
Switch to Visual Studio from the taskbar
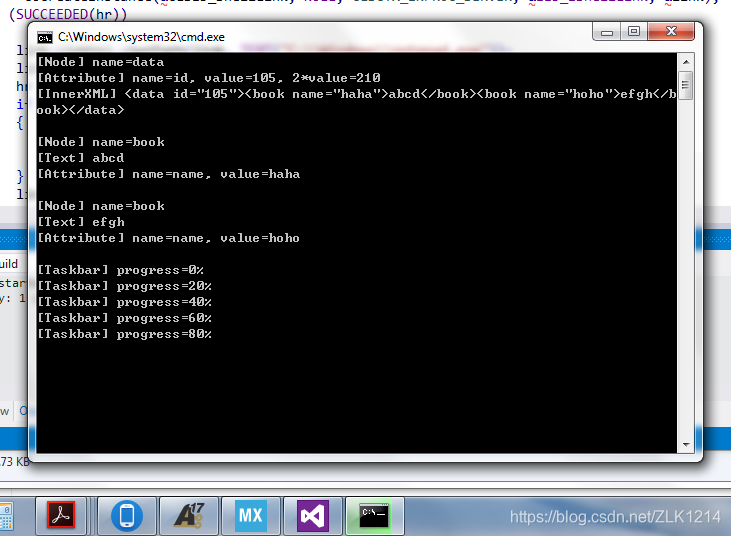(x=313, y=515)
